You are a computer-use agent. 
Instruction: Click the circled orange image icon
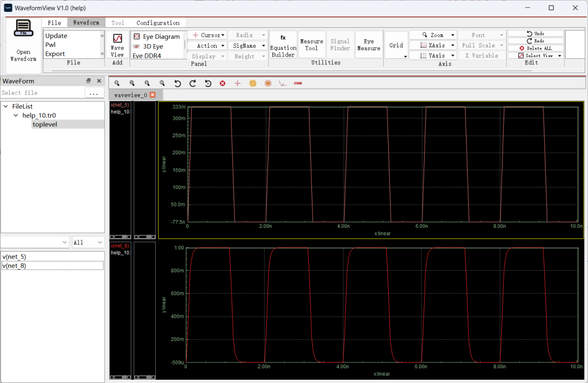coord(268,83)
